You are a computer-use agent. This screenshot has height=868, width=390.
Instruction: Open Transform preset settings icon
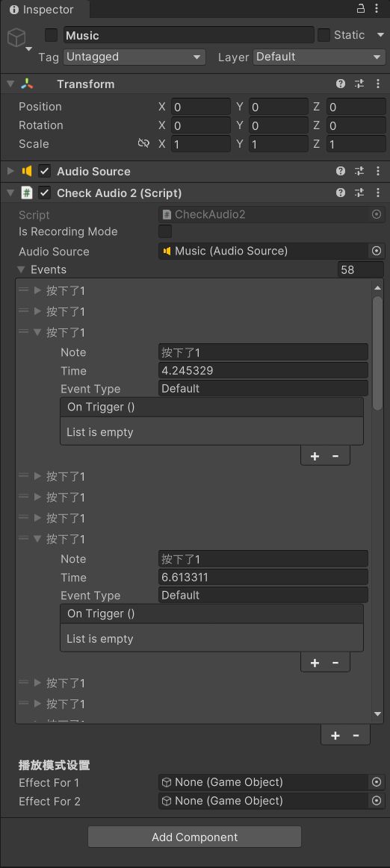click(359, 84)
